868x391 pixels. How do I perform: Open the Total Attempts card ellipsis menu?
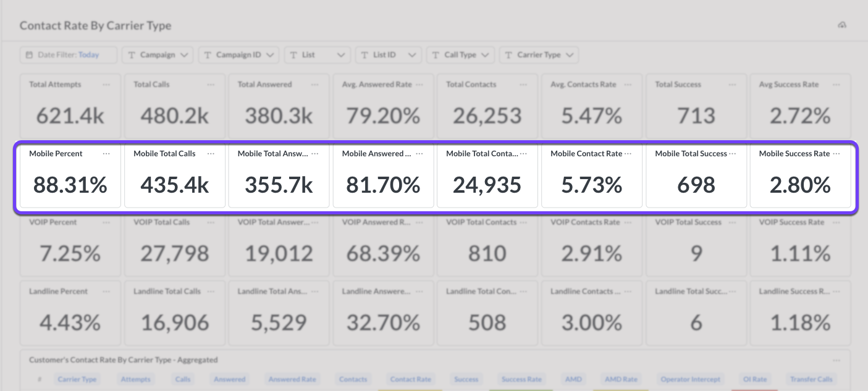click(x=106, y=85)
